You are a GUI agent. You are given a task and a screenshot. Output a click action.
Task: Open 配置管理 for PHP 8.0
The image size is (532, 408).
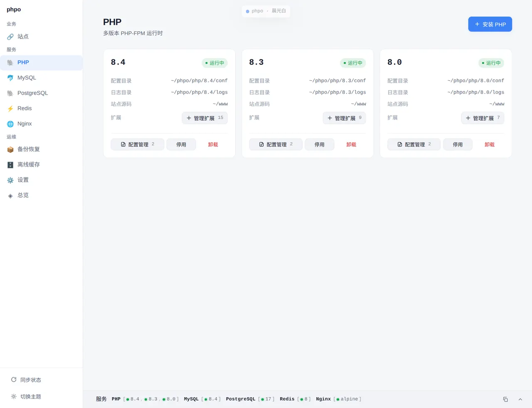(x=414, y=145)
